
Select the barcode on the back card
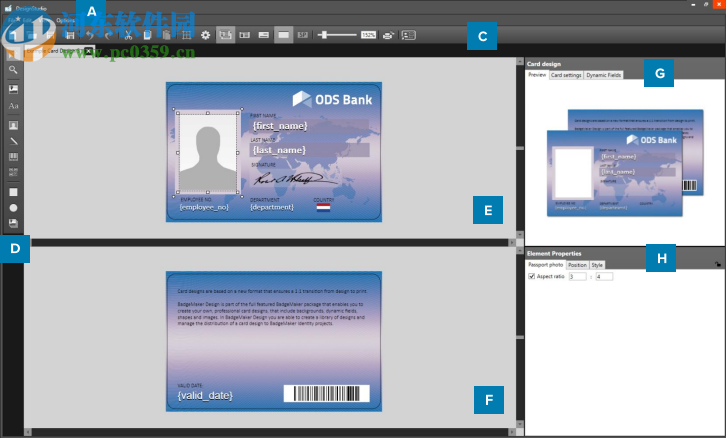[326, 394]
